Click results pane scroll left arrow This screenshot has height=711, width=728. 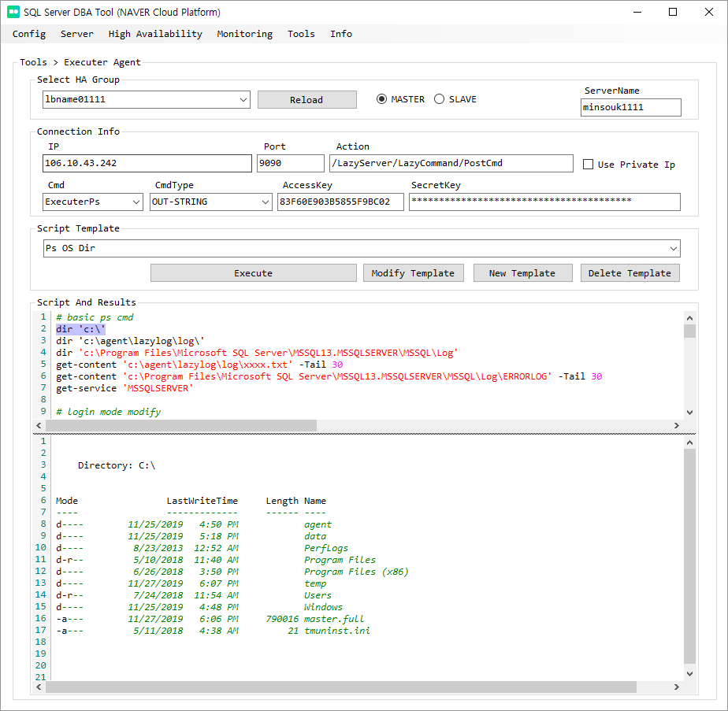point(39,687)
